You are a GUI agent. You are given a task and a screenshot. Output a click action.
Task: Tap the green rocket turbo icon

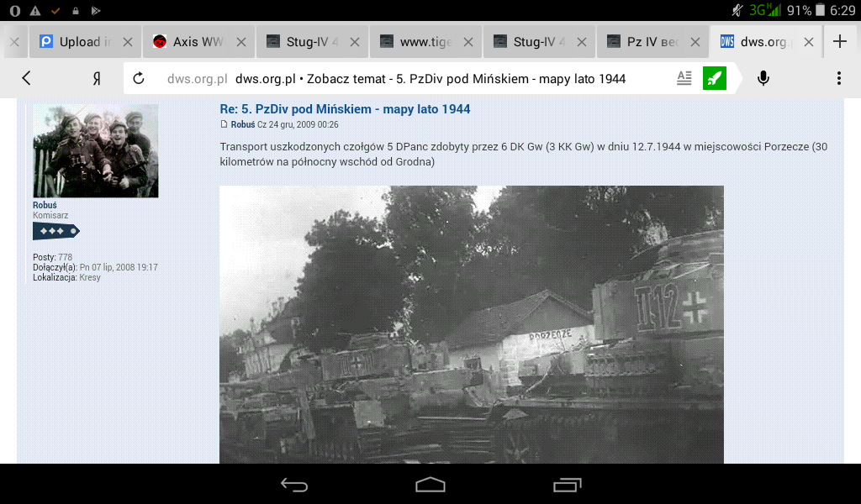[x=715, y=78]
